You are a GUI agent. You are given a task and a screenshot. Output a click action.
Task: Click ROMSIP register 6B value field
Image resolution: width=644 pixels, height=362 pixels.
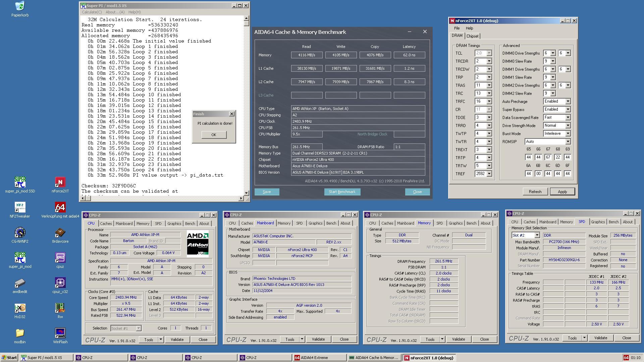point(538,174)
